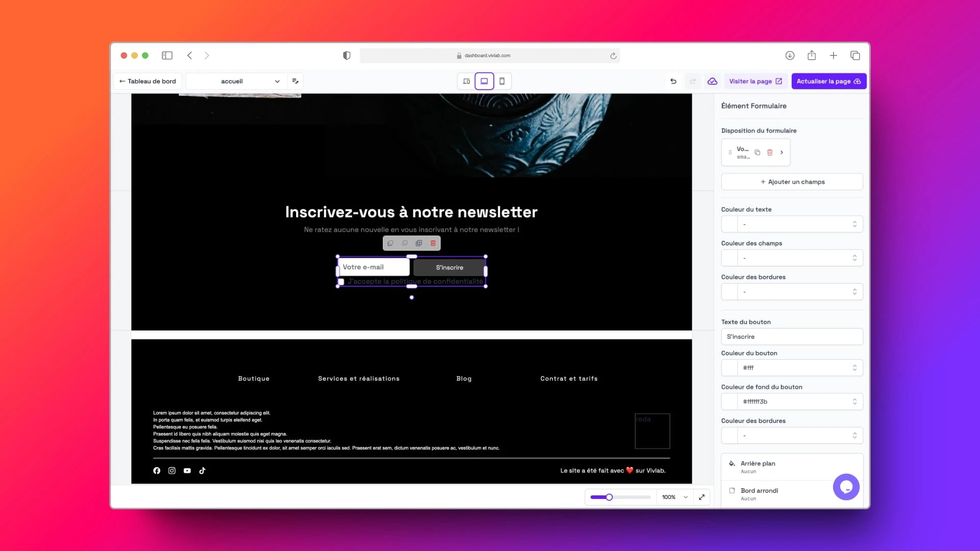Expand the email field settings chevron
Image resolution: width=980 pixels, height=551 pixels.
point(781,153)
